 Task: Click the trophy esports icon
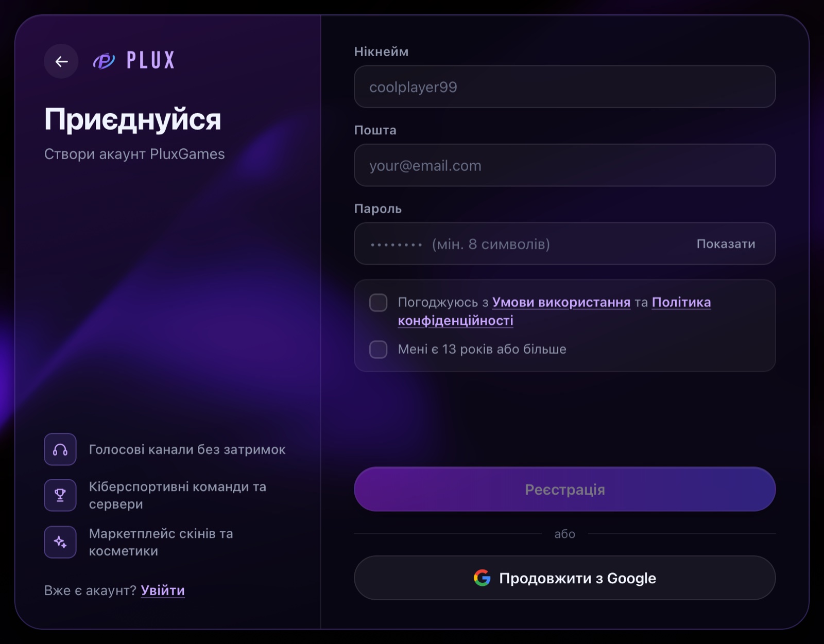(60, 495)
